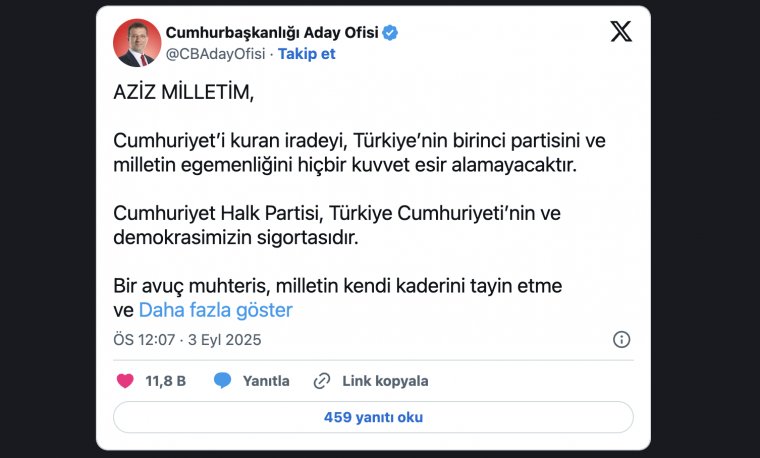
Task: Open the profile avatar photo
Action: (x=137, y=43)
